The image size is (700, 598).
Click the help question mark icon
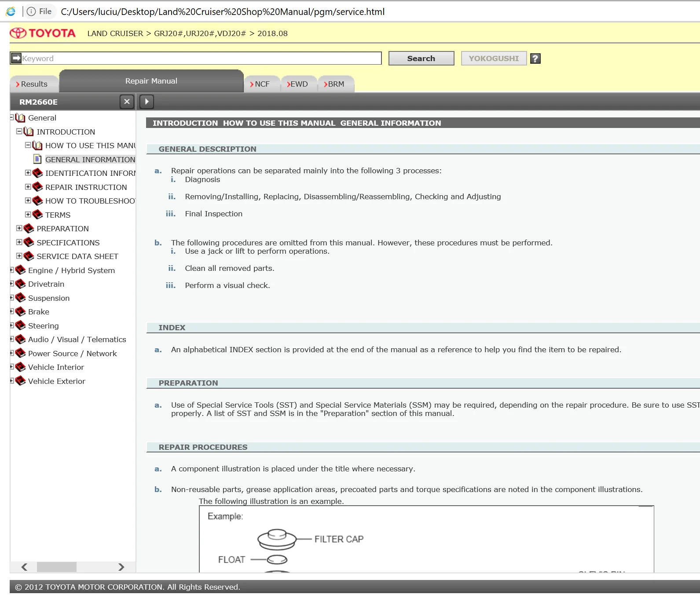tap(535, 58)
